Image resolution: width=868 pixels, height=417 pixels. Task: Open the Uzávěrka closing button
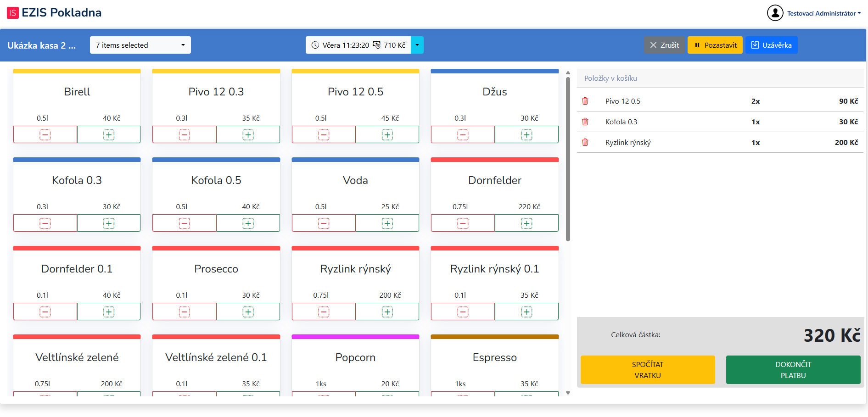point(771,45)
